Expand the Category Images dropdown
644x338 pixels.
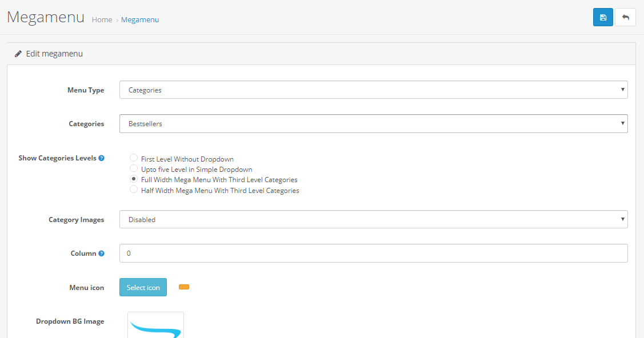tap(373, 219)
